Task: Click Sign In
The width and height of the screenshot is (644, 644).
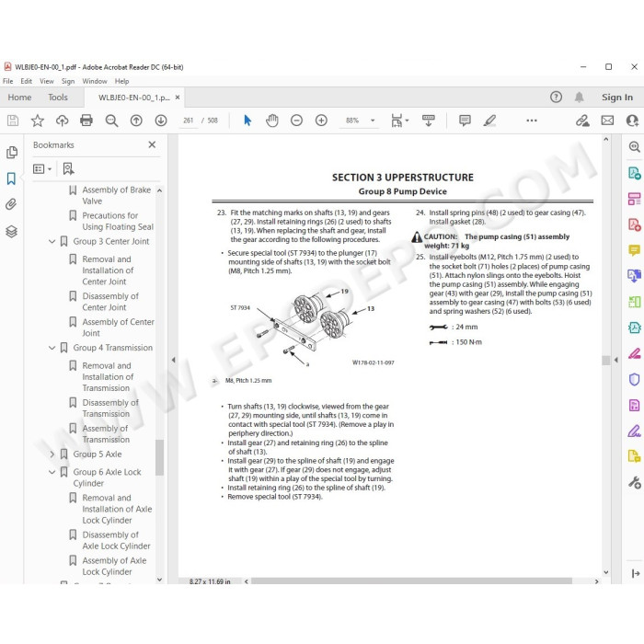Action: coord(617,98)
